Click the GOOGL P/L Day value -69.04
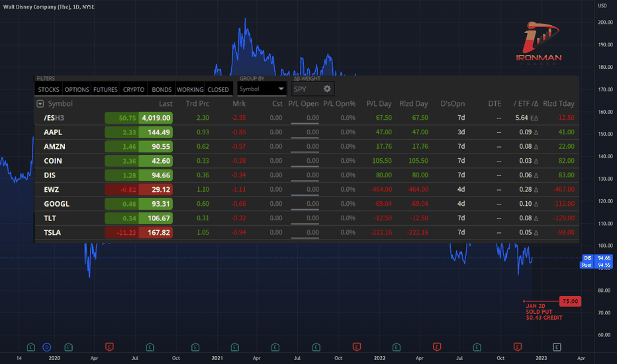Image resolution: width=617 pixels, height=364 pixels. pos(381,204)
